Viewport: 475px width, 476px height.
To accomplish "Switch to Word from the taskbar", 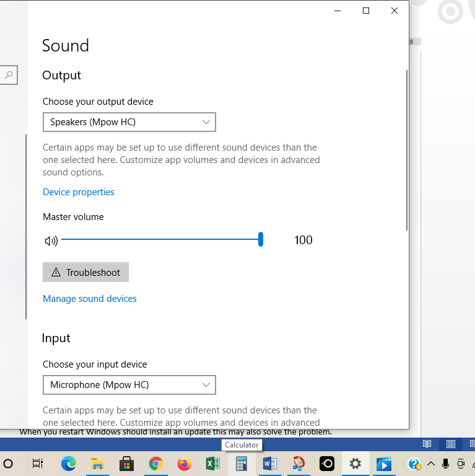I will (270, 464).
